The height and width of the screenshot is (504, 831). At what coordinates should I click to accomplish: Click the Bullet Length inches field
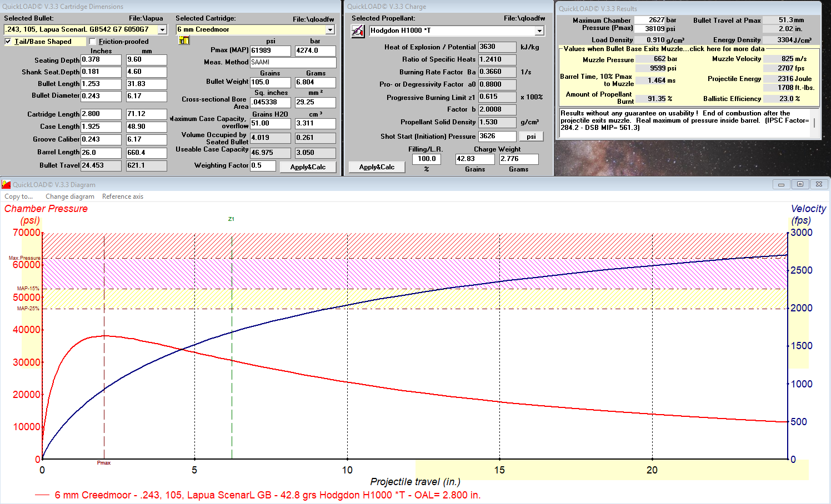coord(101,84)
